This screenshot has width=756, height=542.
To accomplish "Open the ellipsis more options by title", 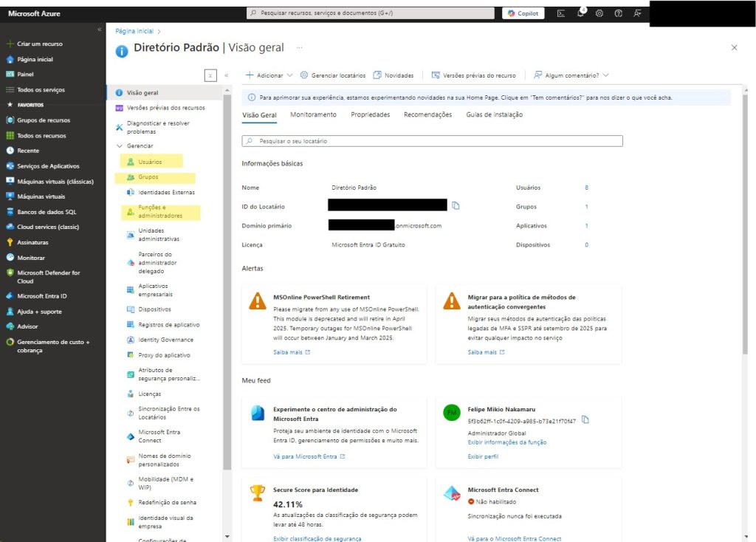I will coord(300,48).
